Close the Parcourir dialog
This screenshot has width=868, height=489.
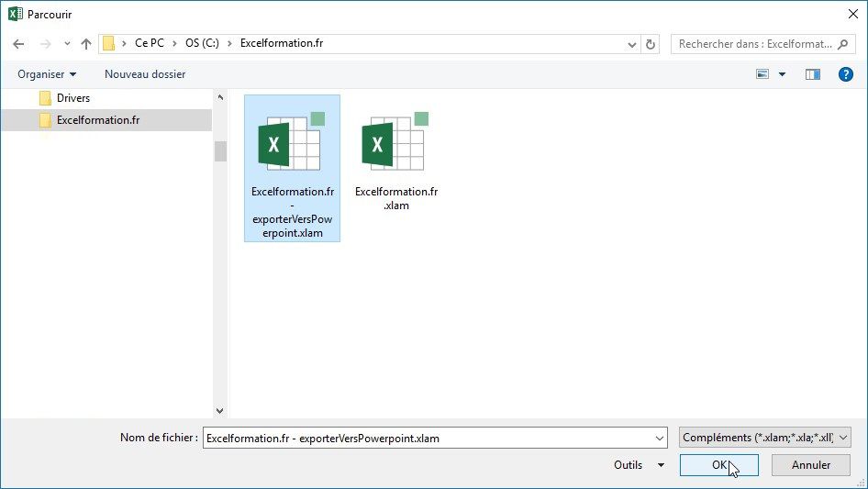(853, 14)
